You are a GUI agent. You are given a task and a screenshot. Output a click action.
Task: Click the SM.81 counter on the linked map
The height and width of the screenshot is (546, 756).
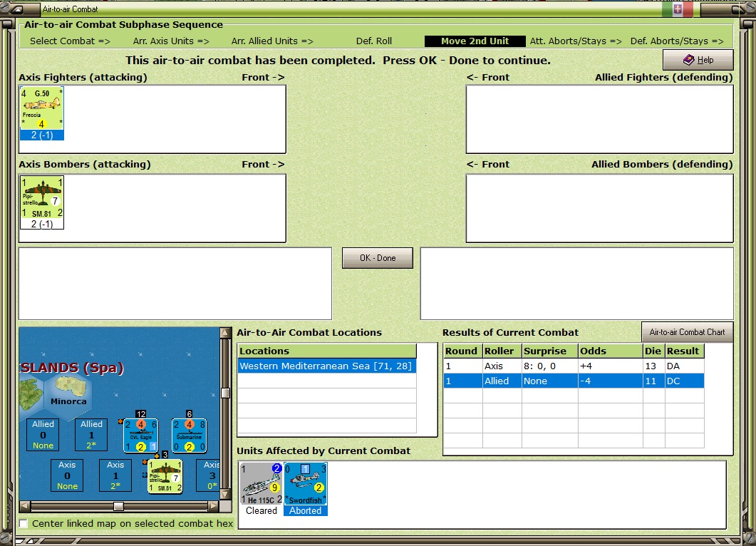coord(165,476)
